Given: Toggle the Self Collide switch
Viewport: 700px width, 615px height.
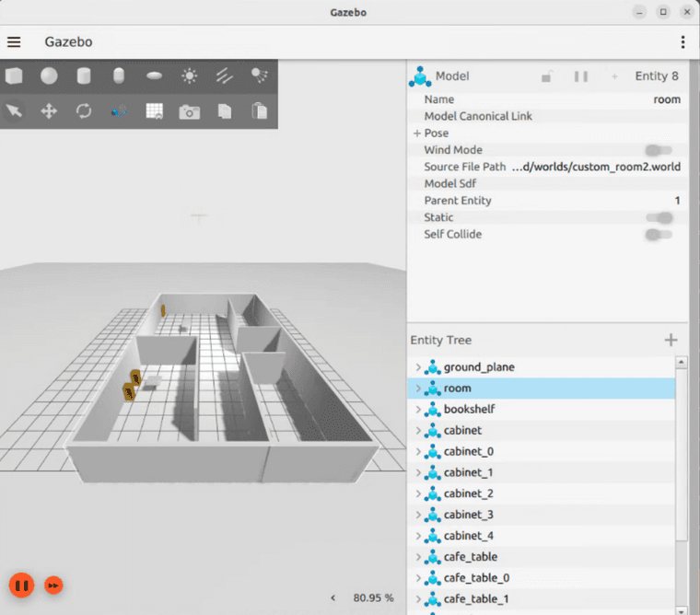Looking at the screenshot, I should [659, 234].
